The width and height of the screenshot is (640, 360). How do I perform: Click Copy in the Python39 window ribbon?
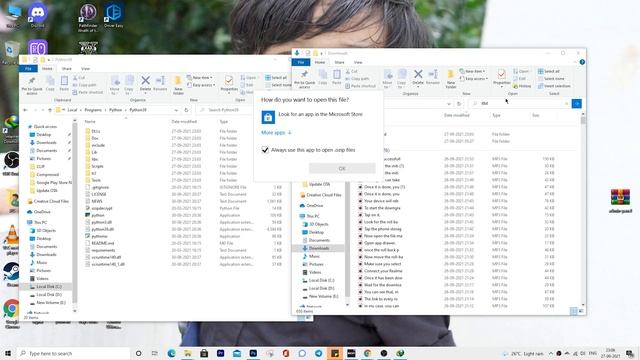(x=50, y=83)
